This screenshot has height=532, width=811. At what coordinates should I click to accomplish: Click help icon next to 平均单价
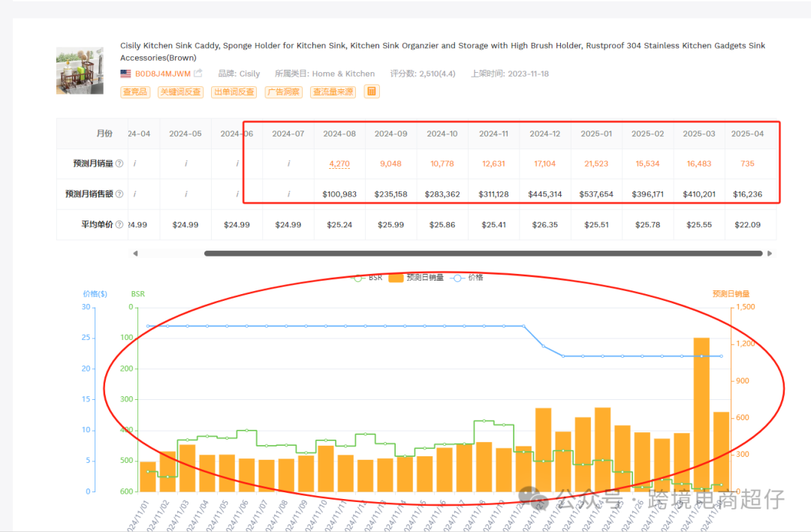pyautogui.click(x=119, y=224)
